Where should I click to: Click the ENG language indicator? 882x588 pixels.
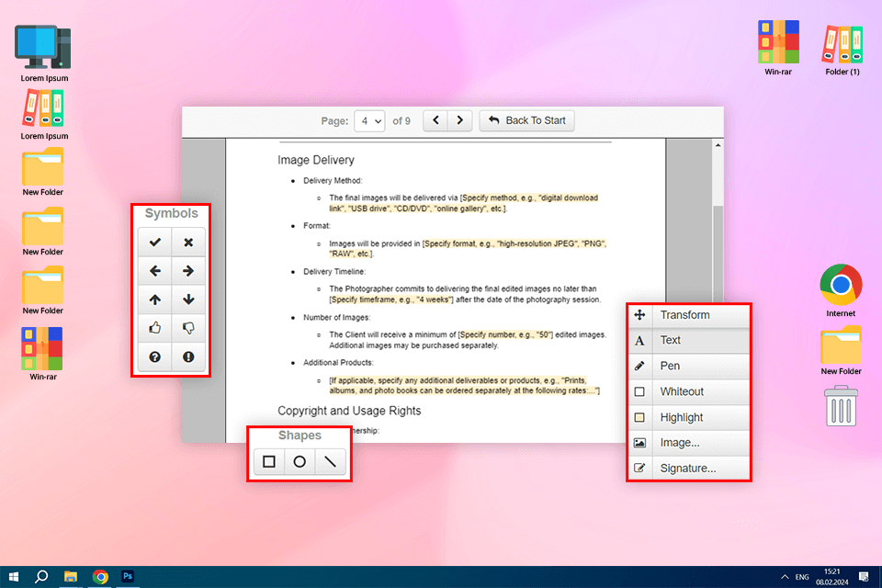[x=802, y=577]
